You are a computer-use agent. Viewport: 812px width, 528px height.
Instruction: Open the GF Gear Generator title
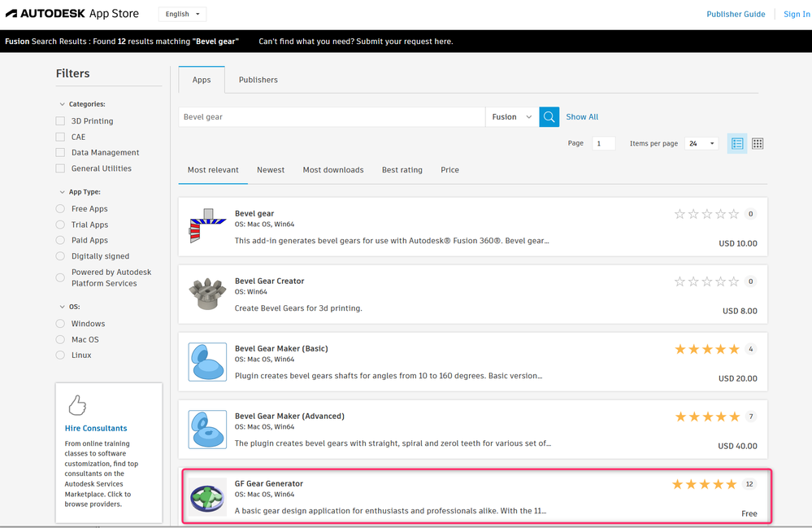[x=269, y=483]
